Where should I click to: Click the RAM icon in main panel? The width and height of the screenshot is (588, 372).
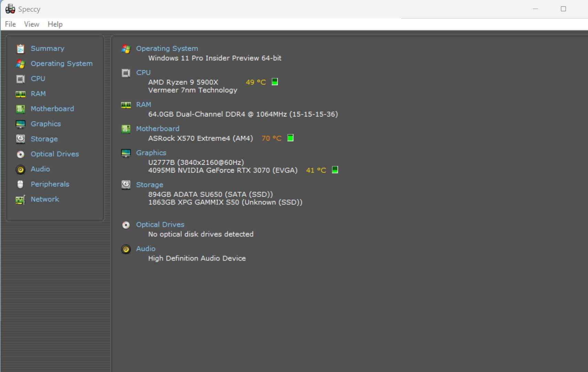tap(126, 105)
